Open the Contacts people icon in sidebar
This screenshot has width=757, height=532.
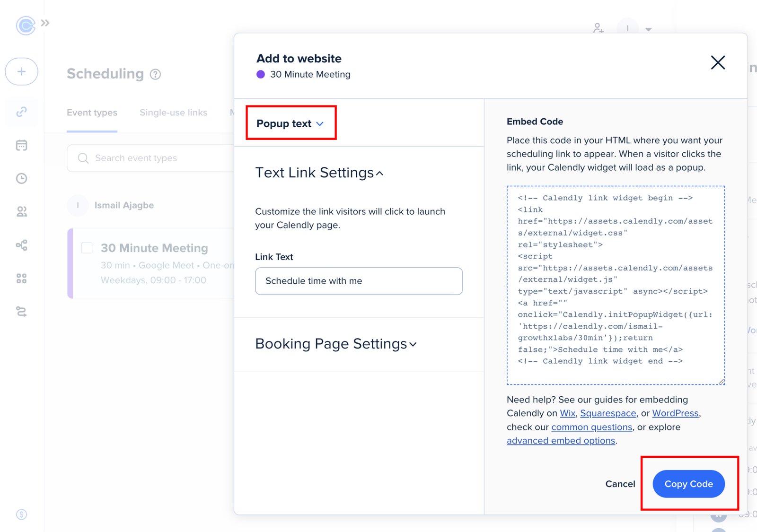tap(21, 211)
